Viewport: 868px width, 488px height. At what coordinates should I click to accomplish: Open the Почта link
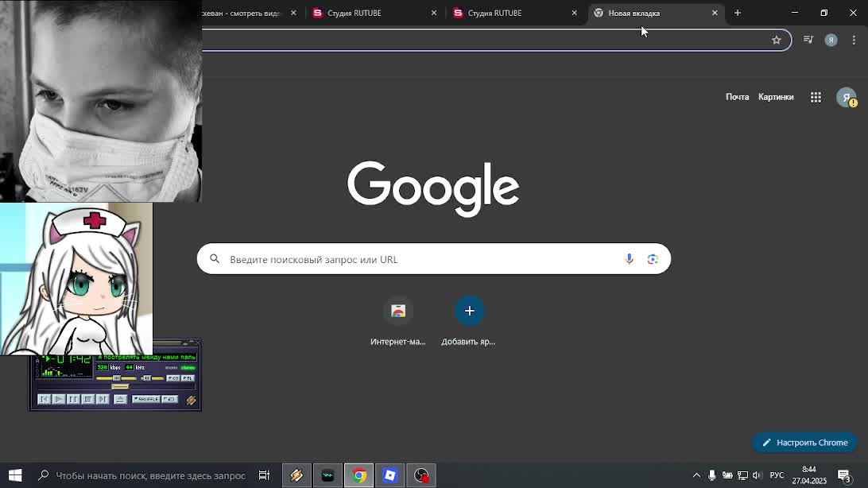click(737, 97)
